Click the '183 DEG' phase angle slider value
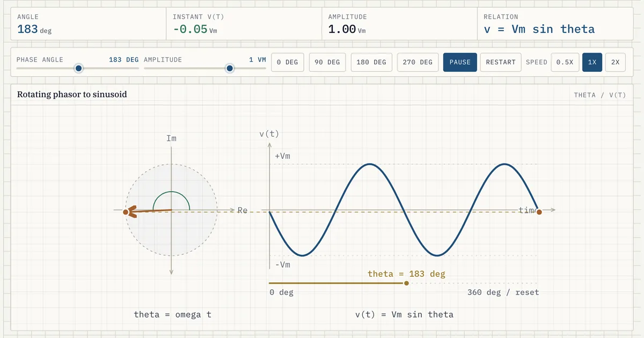 [x=123, y=60]
